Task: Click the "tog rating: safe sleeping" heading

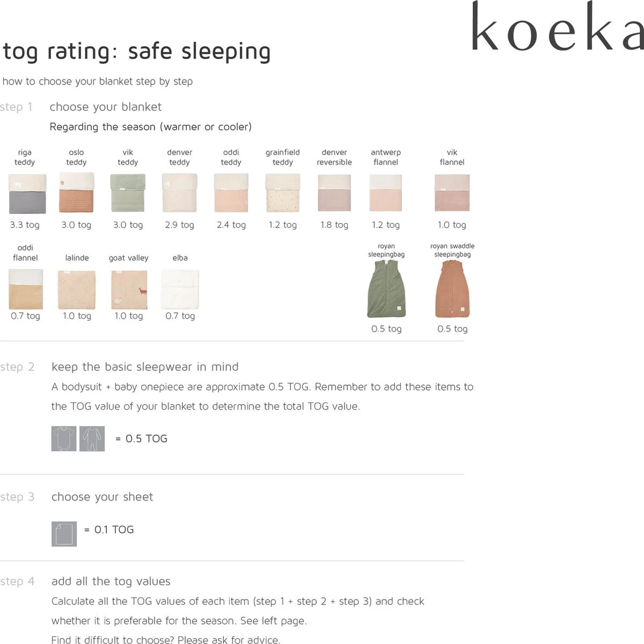Action: tap(137, 52)
